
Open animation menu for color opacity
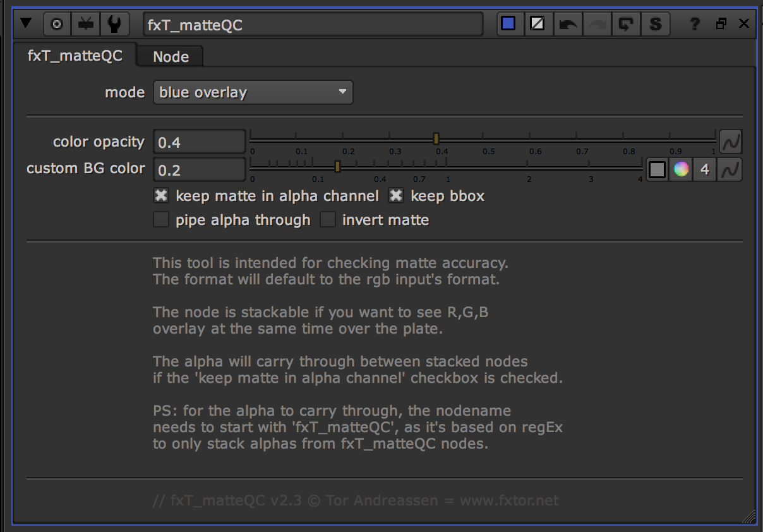click(731, 142)
